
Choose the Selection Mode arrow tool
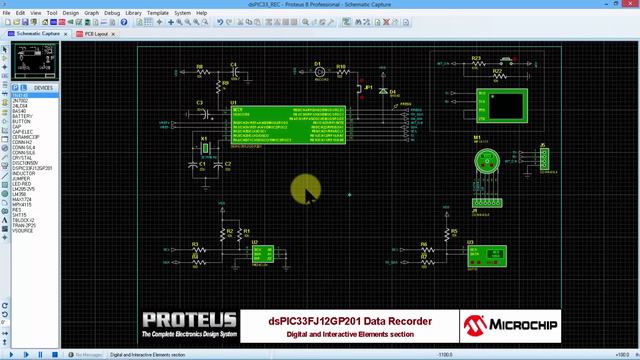tap(4, 49)
